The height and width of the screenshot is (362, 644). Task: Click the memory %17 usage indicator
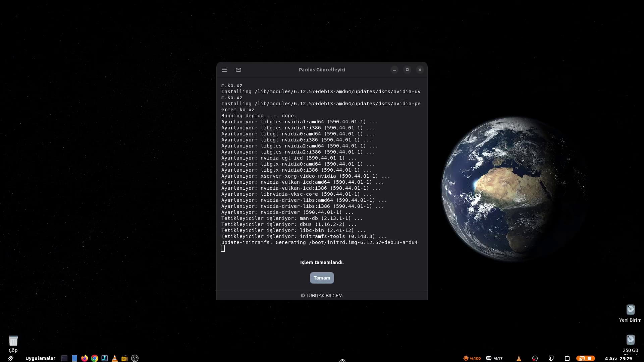pyautogui.click(x=494, y=358)
